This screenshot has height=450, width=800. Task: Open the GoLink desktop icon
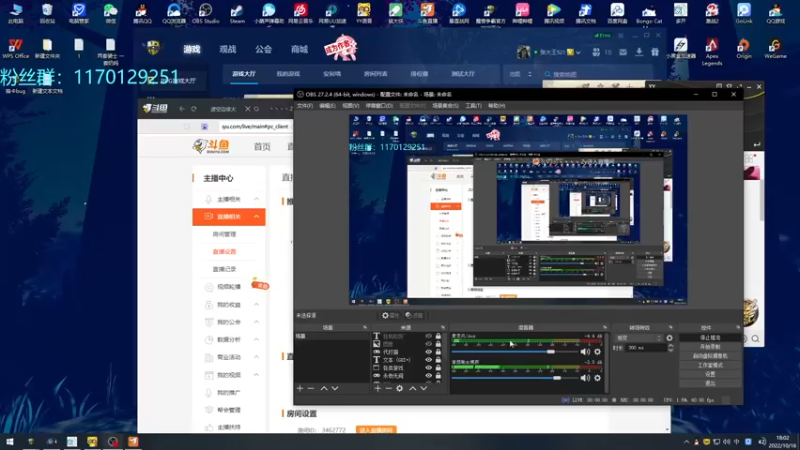point(743,13)
